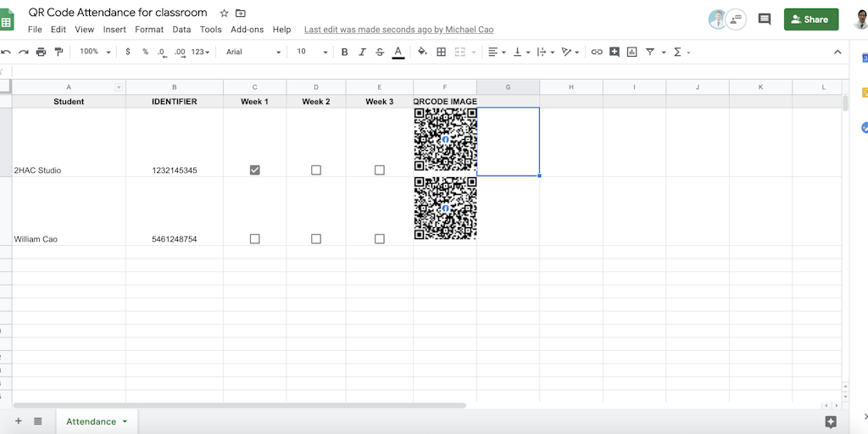The height and width of the screenshot is (434, 868).
Task: Open Attendance sheet tab menu arrow
Action: (125, 422)
